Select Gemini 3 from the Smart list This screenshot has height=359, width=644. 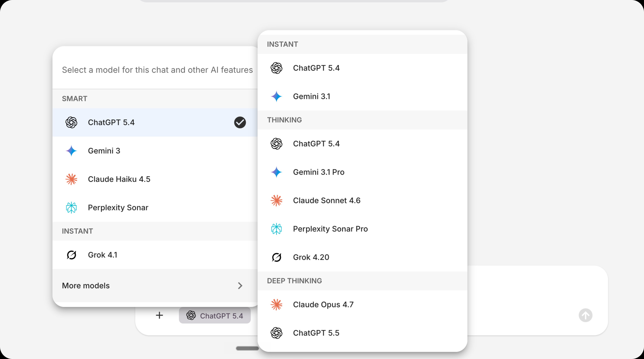[x=155, y=151]
